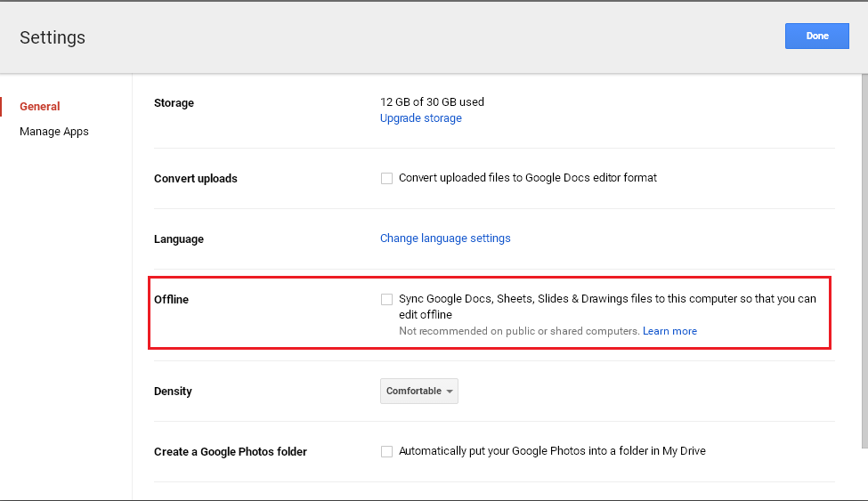The width and height of the screenshot is (868, 501).
Task: Enable Convert uploaded files checkbox
Action: [386, 178]
